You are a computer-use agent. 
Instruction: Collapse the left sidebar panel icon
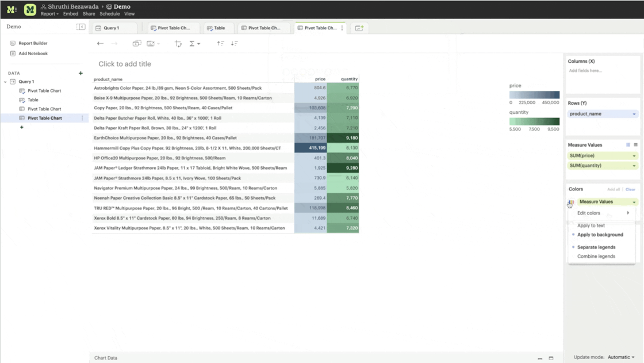click(81, 26)
